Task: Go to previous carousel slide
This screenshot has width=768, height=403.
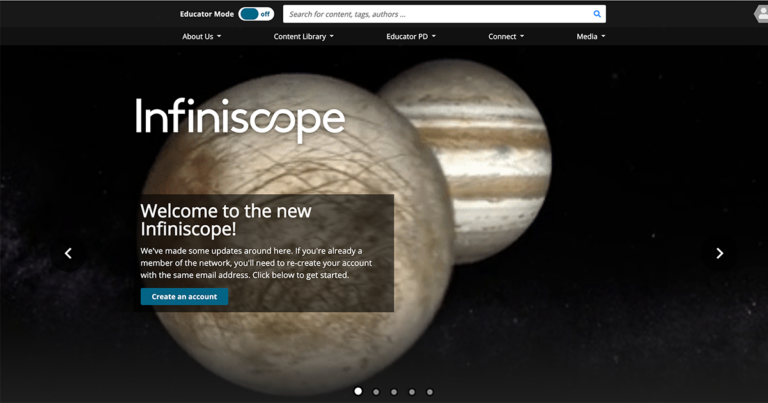Action: 68,253
